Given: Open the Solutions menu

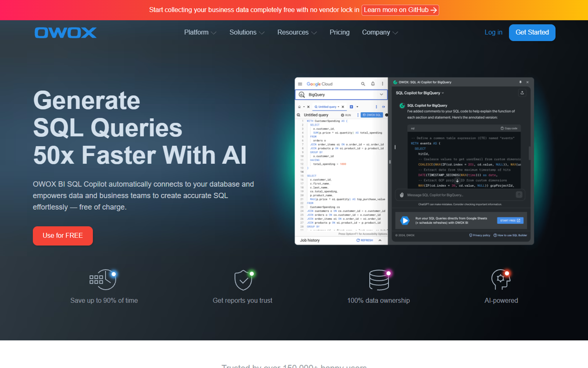Looking at the screenshot, I should click(247, 32).
